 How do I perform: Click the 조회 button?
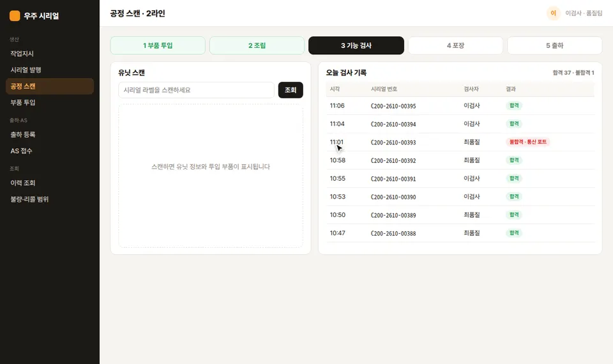[291, 90]
